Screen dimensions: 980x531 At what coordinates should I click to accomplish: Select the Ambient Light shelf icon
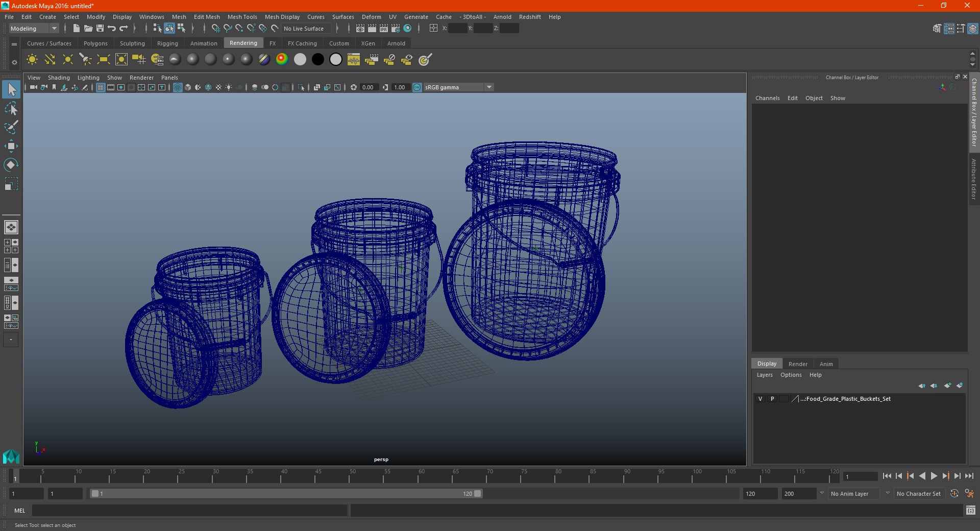(32, 60)
